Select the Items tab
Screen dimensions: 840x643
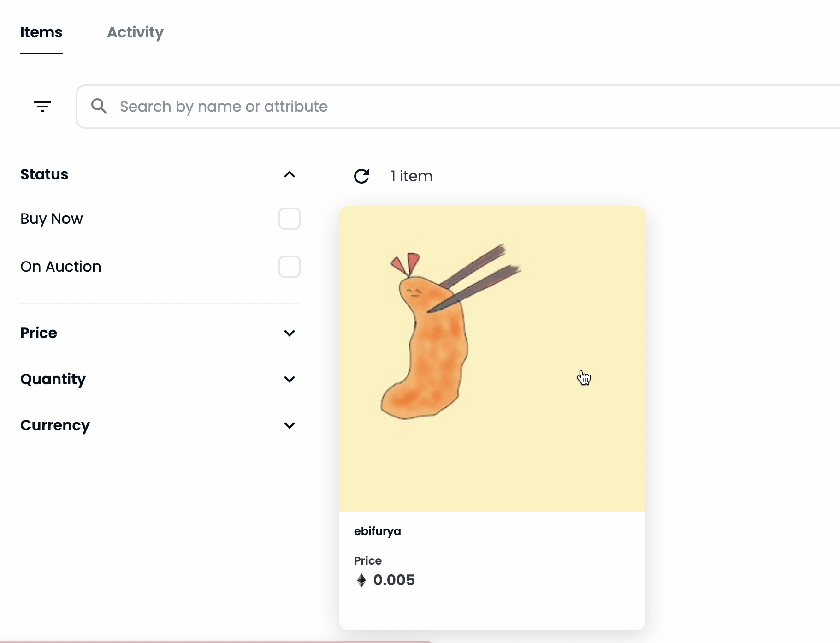pos(41,32)
